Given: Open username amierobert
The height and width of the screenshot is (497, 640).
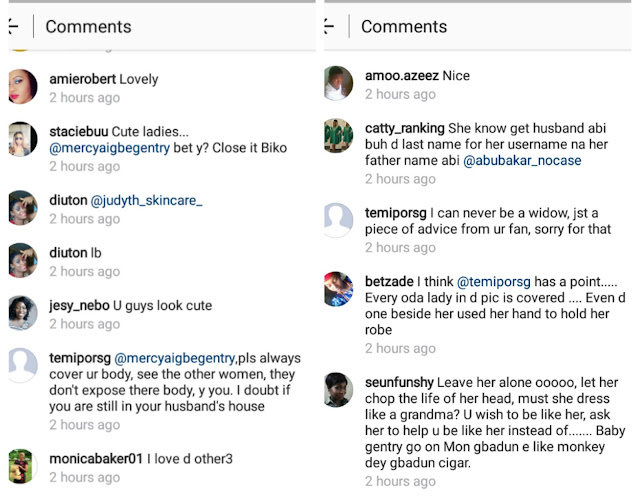Looking at the screenshot, I should pos(82,79).
